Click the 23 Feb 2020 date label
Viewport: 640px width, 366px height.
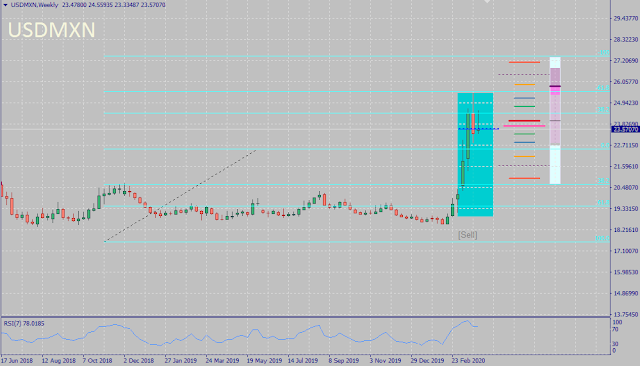pyautogui.click(x=468, y=361)
